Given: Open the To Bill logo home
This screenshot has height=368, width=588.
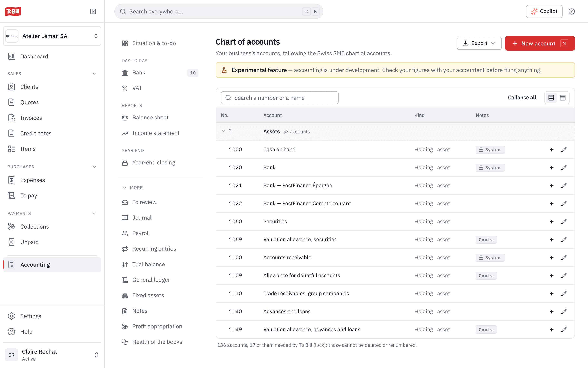Looking at the screenshot, I should 13,11.
